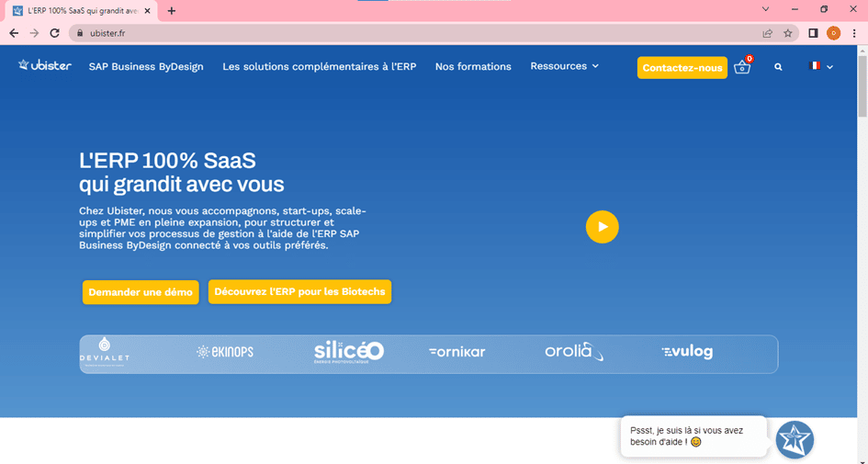Click the Contactez-nous button
The height and width of the screenshot is (464, 868).
(x=682, y=68)
